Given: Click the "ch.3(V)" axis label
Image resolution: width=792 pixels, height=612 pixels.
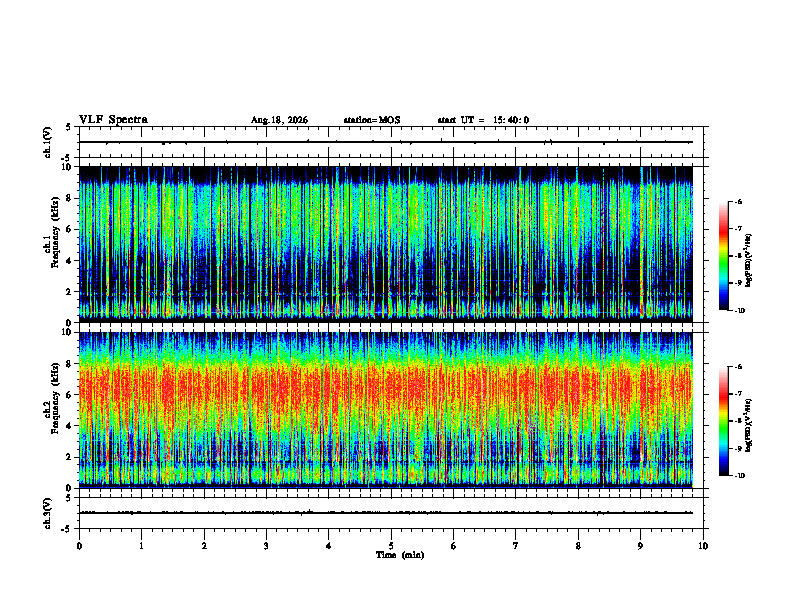Looking at the screenshot, I should coord(48,513).
